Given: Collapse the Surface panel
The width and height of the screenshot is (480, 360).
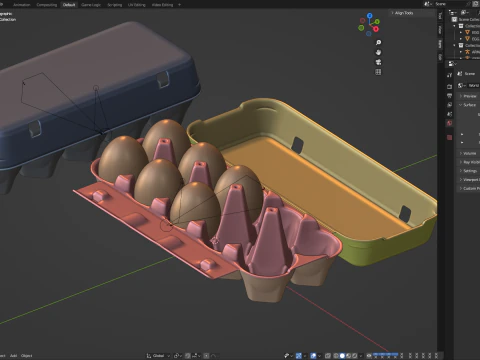Looking at the screenshot, I should pyautogui.click(x=468, y=105).
